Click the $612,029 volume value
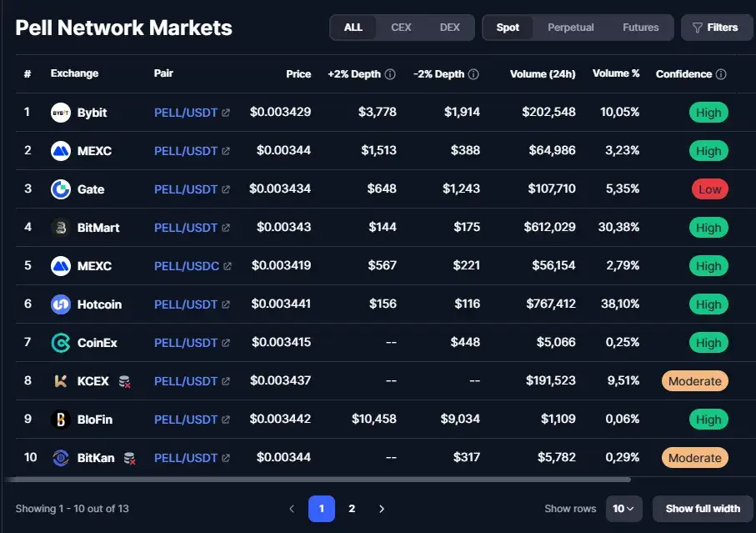This screenshot has height=533, width=756. click(549, 227)
